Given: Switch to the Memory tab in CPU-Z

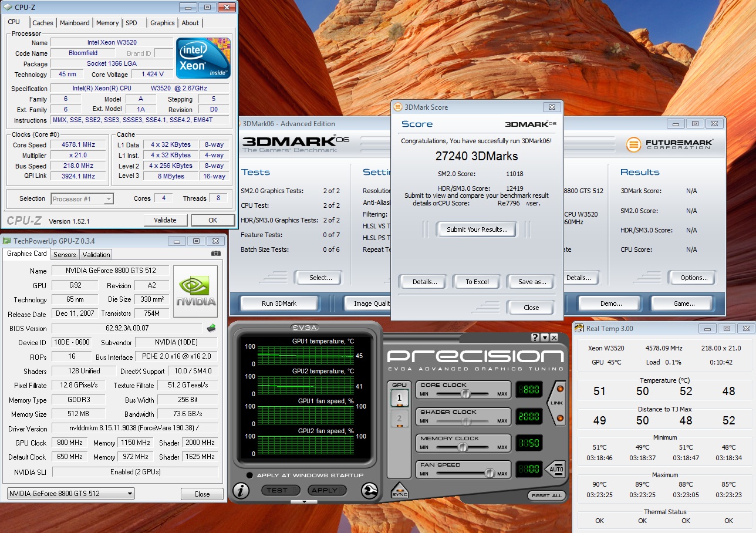Looking at the screenshot, I should [x=107, y=23].
